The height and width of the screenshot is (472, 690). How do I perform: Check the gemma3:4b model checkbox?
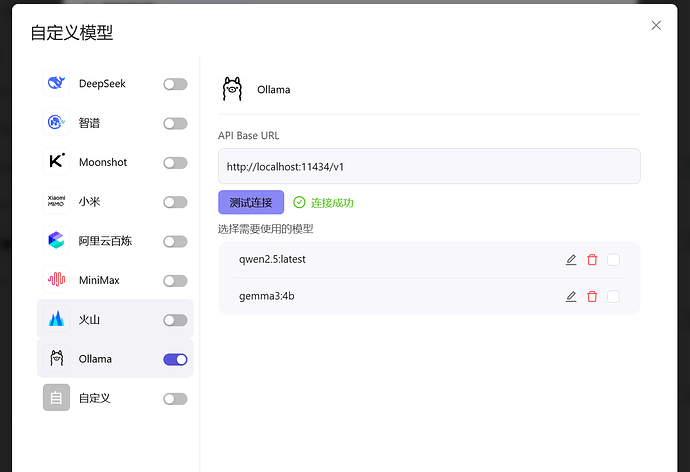613,296
